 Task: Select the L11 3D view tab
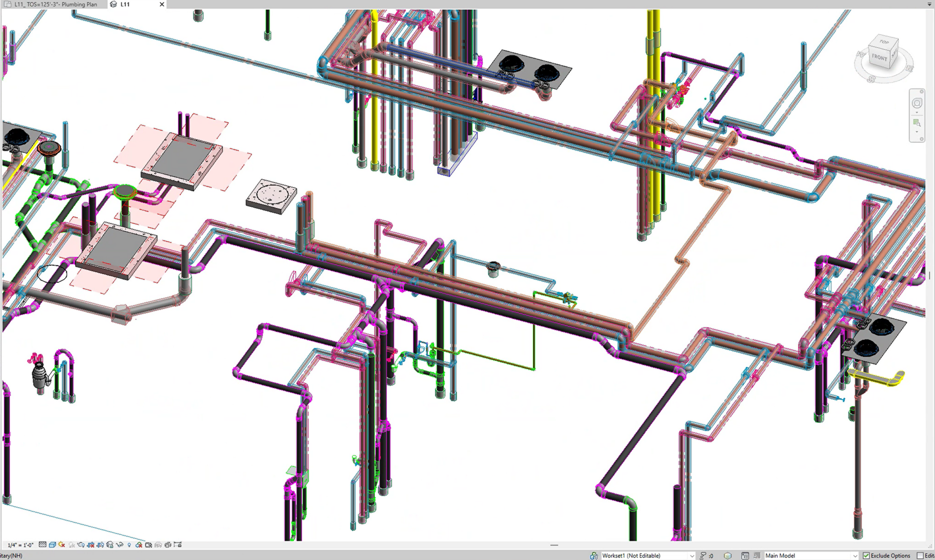click(x=125, y=4)
